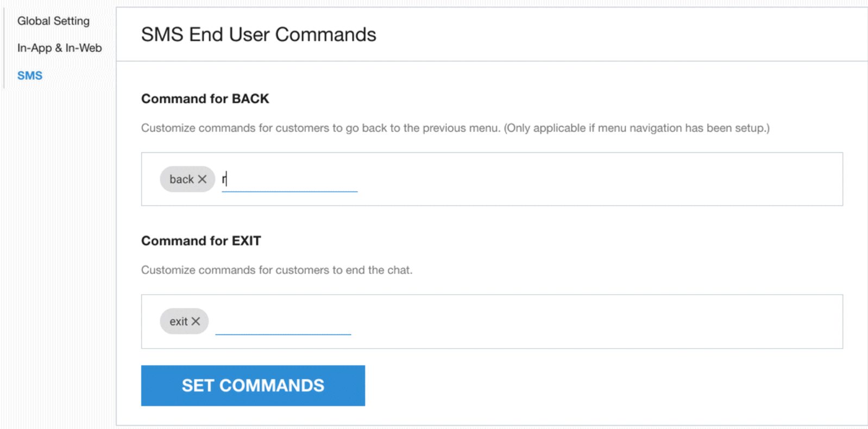868x429 pixels.
Task: Click empty right area of BACK command box
Action: [x=597, y=179]
